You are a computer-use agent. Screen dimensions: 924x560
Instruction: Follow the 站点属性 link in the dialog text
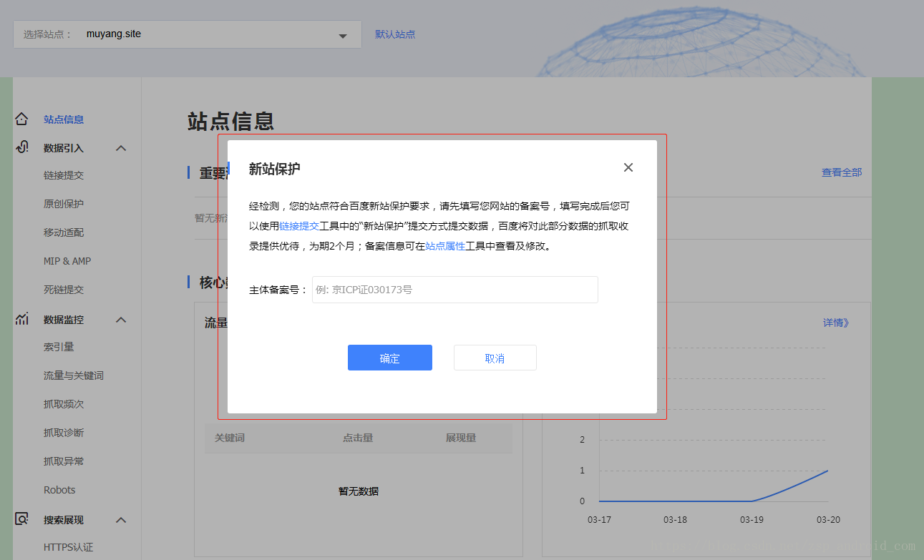click(445, 246)
